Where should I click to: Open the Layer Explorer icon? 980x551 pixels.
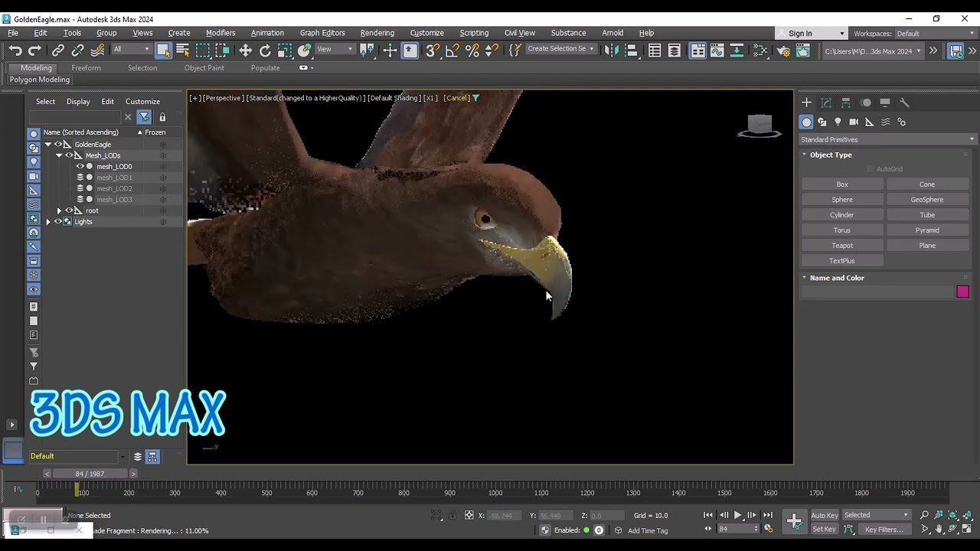click(x=675, y=51)
